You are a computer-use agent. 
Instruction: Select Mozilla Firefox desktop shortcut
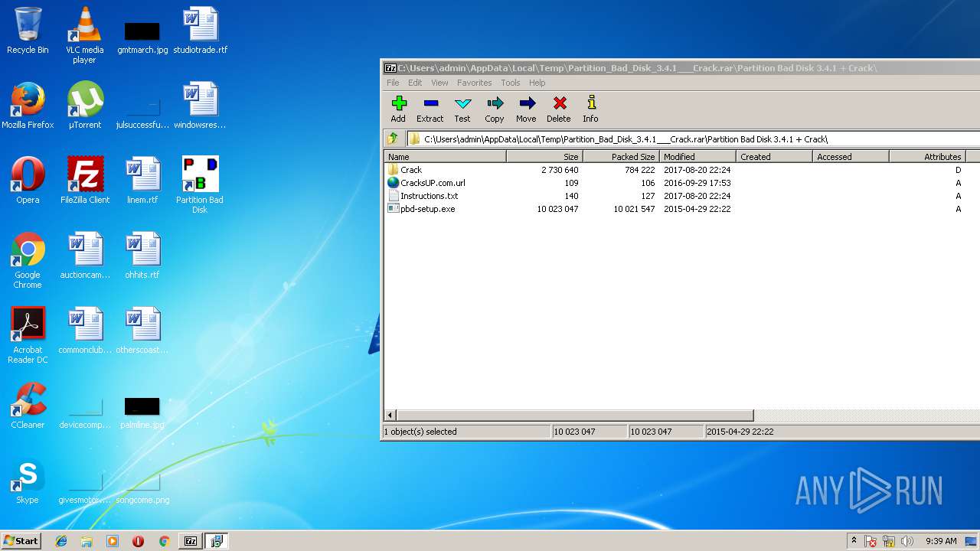coord(28,106)
